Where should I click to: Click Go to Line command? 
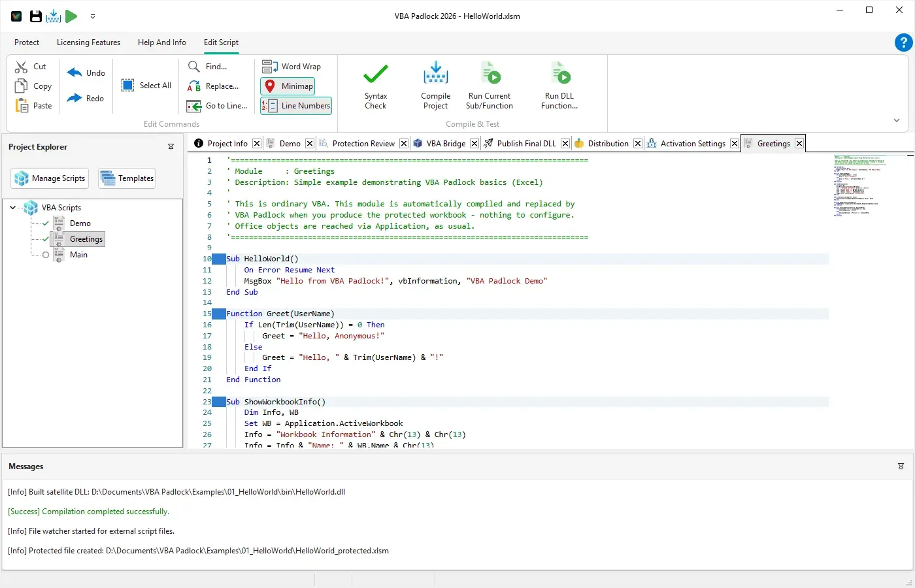click(x=217, y=106)
